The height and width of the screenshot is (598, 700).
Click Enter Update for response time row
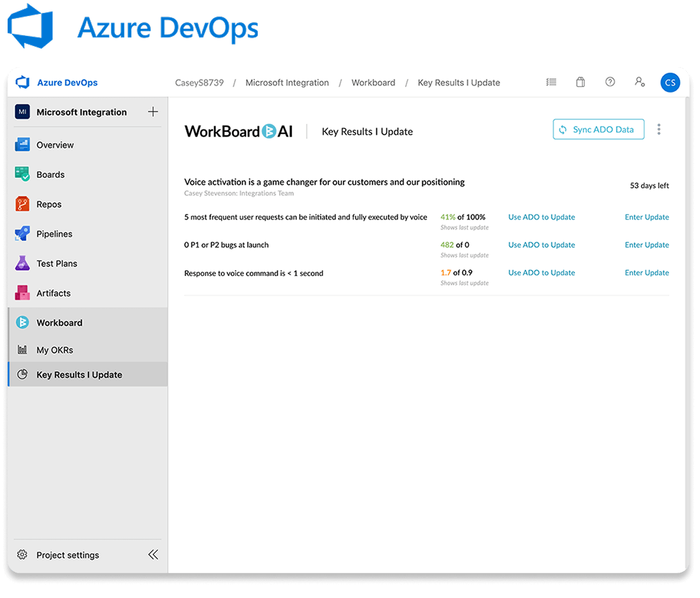647,273
